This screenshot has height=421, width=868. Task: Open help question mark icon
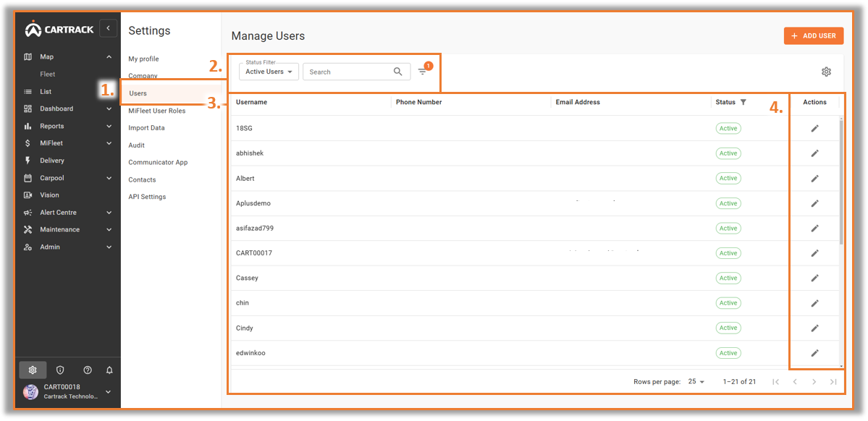click(x=88, y=370)
